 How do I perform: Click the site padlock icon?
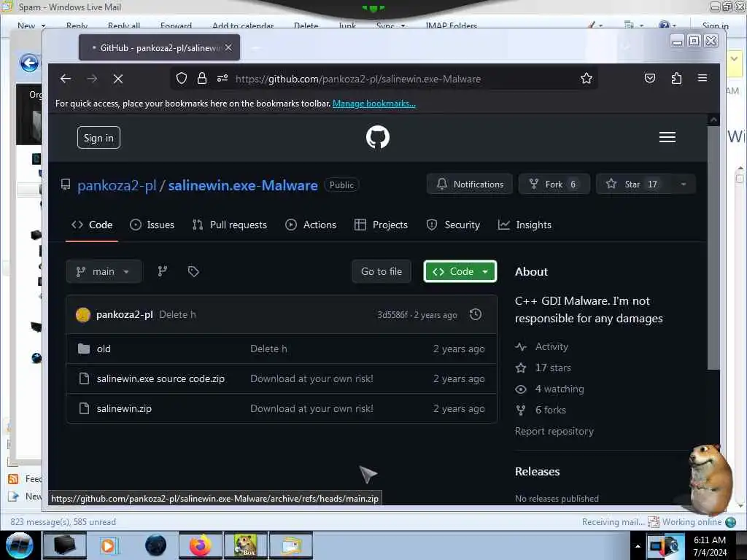[202, 78]
